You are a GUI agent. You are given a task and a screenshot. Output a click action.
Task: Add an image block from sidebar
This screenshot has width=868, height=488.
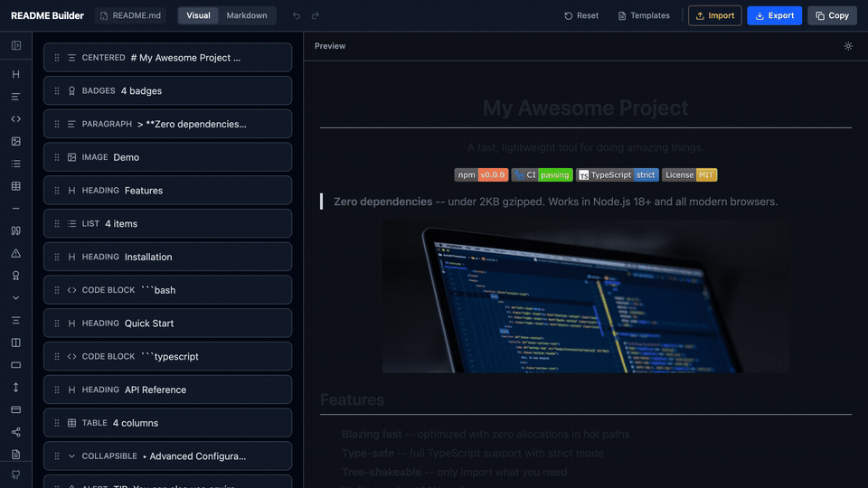(x=16, y=142)
